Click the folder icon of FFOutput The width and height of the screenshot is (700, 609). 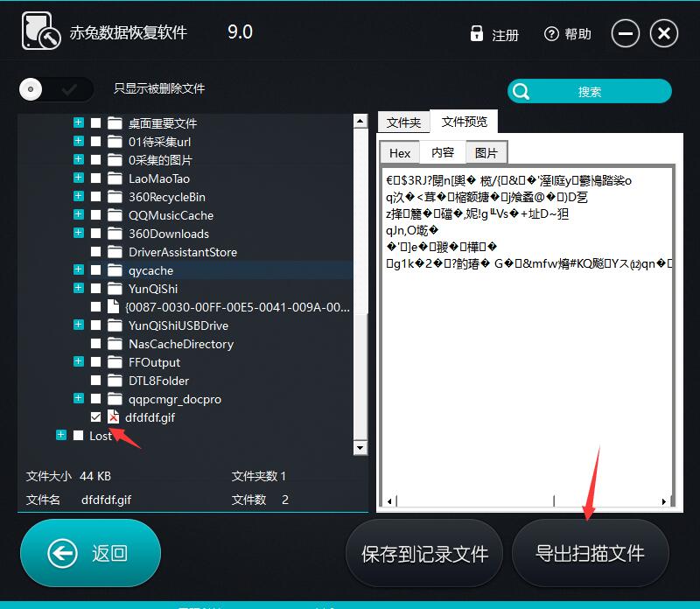115,362
